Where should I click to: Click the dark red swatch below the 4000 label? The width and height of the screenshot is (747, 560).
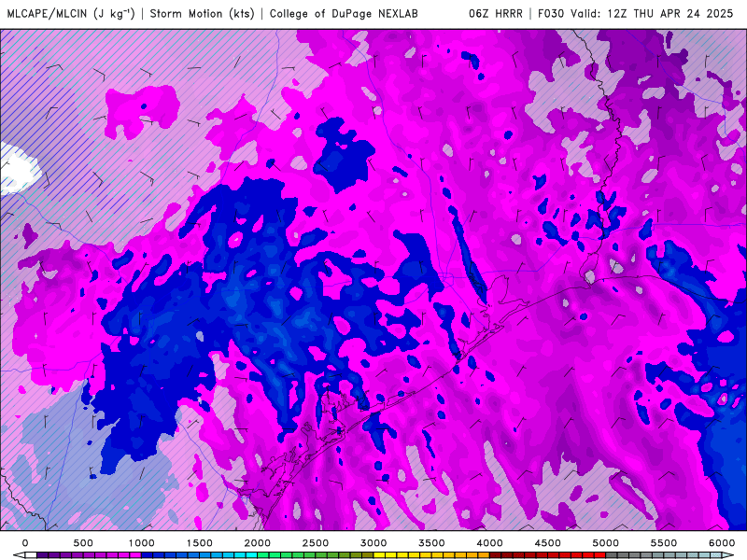[496, 555]
